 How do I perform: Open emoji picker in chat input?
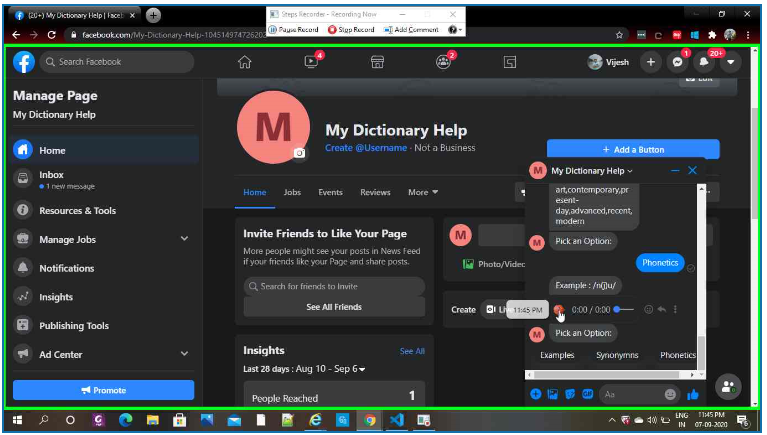click(x=670, y=394)
